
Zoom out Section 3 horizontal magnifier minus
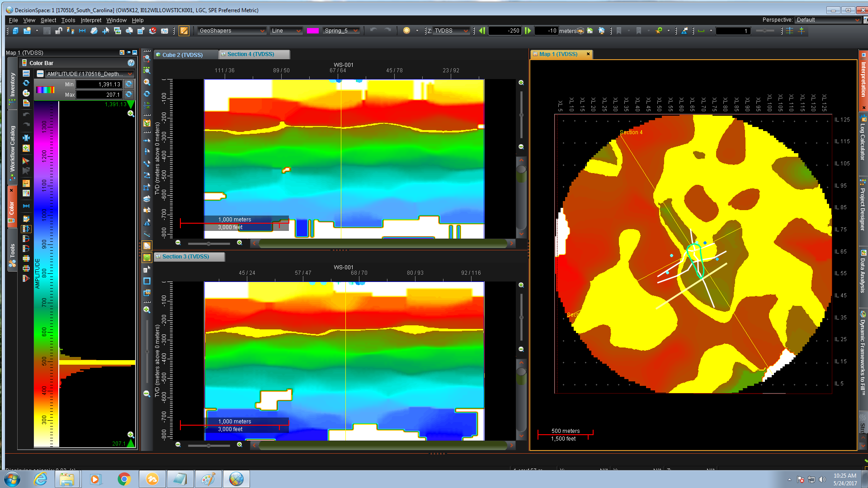178,445
